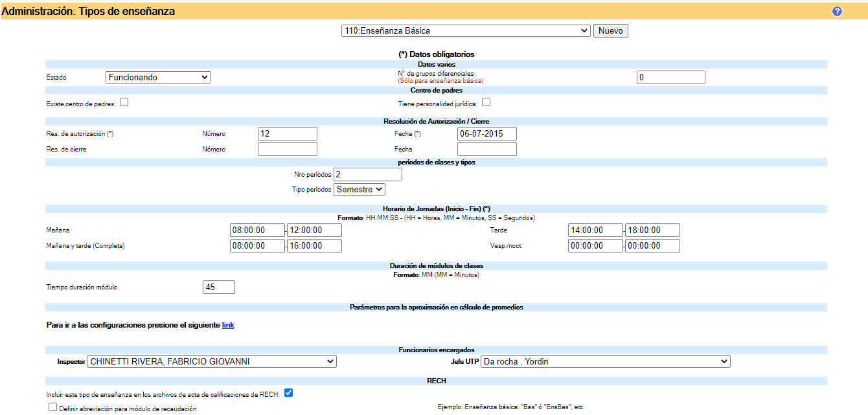Click the Fecha field showing 06-07-2015
Image resolution: width=868 pixels, height=415 pixels.
coord(486,133)
